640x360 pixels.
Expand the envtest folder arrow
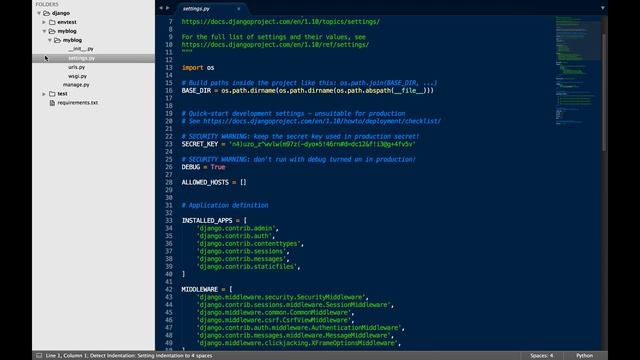pyautogui.click(x=44, y=22)
